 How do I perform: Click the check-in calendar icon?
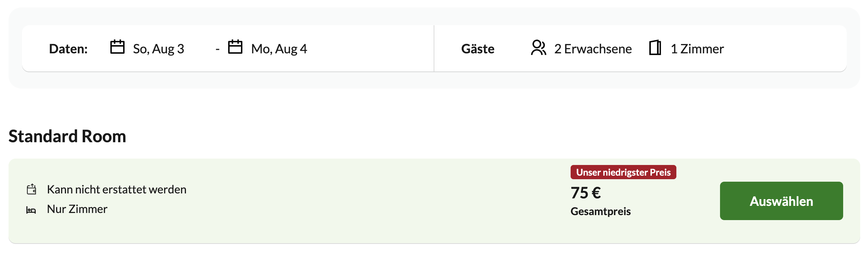(x=117, y=47)
